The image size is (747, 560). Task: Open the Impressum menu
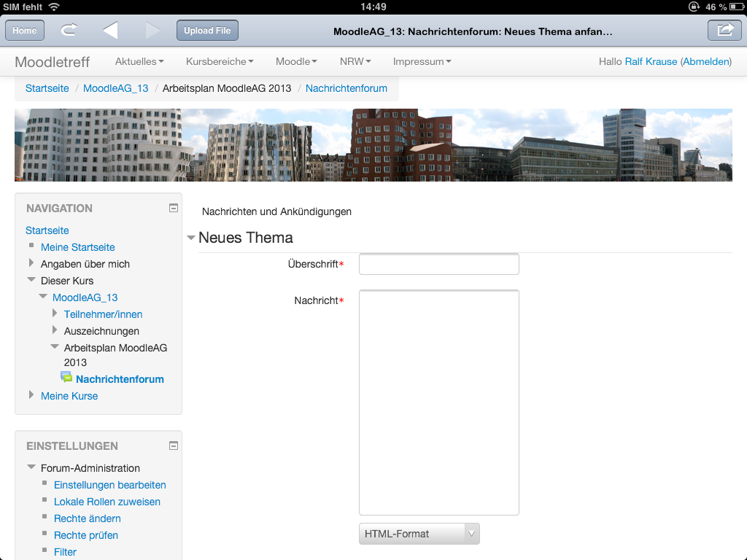pos(422,61)
